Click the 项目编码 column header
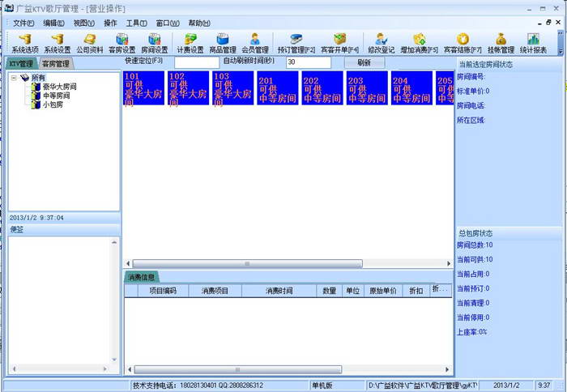The width and height of the screenshot is (567, 392). [x=163, y=291]
